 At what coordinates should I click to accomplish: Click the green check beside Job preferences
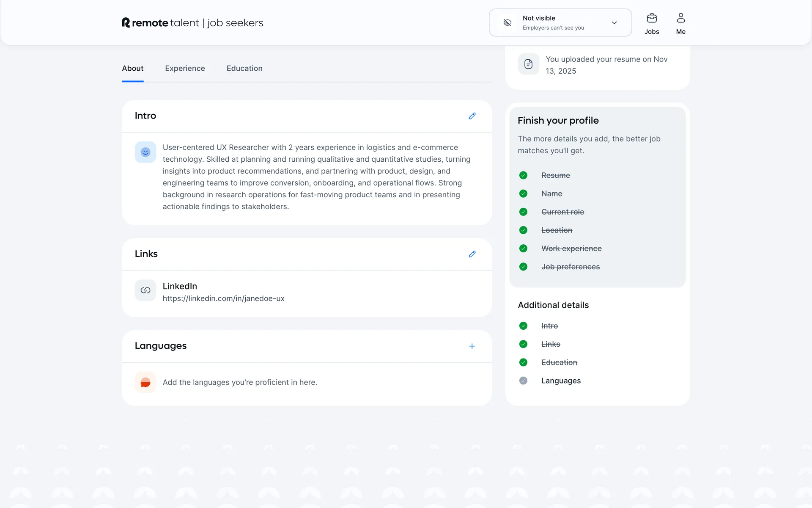(x=523, y=267)
